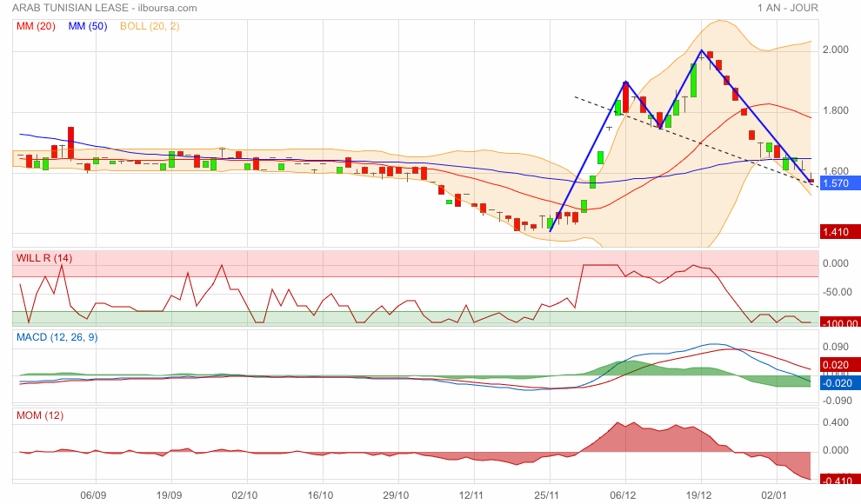Image resolution: width=861 pixels, height=504 pixels.
Task: Click the '1 AN - JOUR' period label
Action: (787, 8)
